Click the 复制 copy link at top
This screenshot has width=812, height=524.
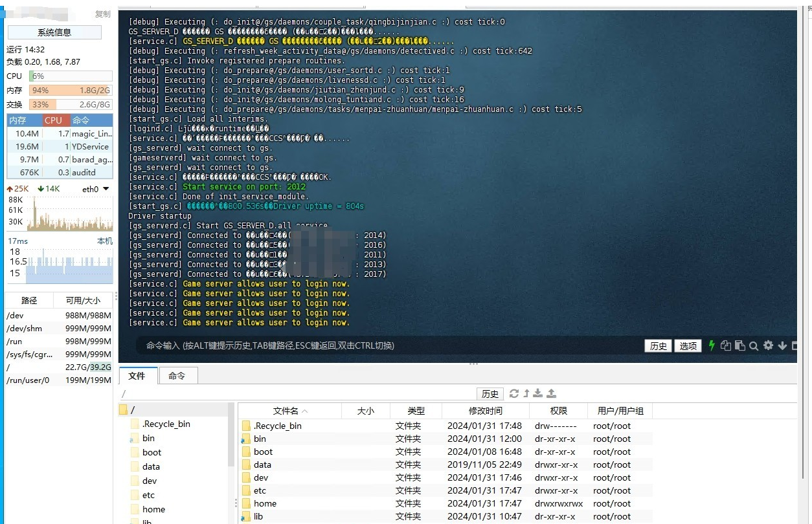[x=102, y=14]
